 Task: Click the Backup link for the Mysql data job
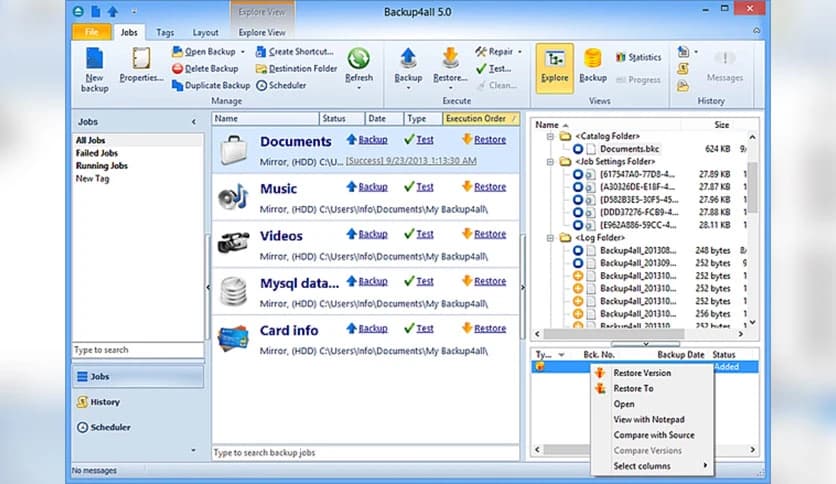(x=373, y=281)
